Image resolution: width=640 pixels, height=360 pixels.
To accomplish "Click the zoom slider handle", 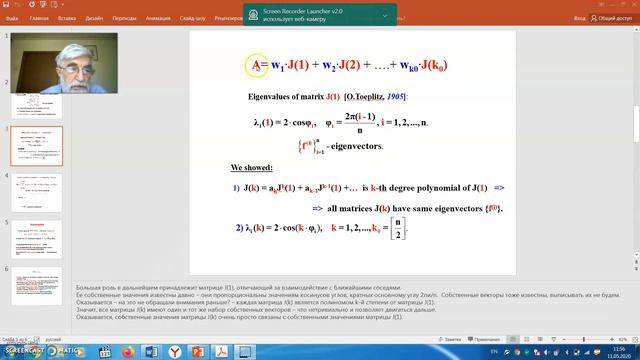I will click(584, 340).
